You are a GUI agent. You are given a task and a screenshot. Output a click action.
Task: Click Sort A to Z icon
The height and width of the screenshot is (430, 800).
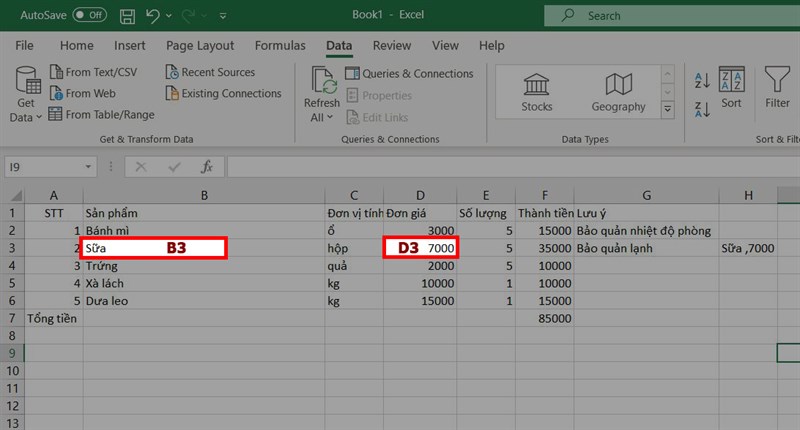[702, 81]
